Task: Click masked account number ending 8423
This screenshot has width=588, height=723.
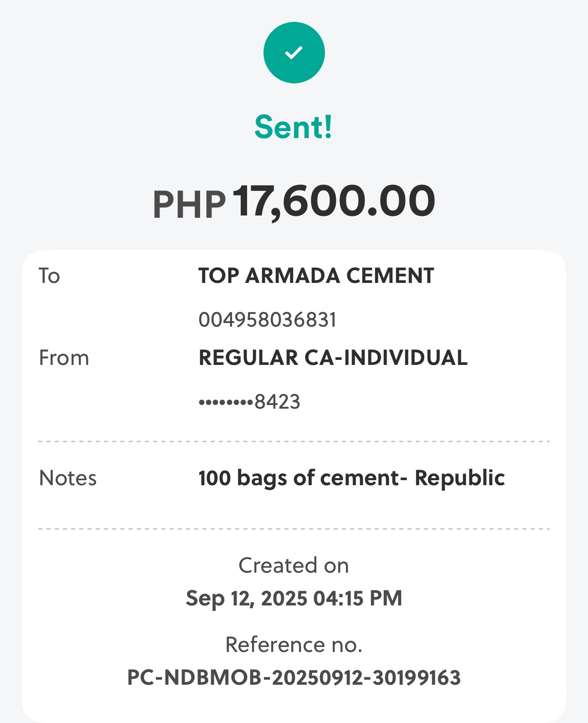Action: 250,402
